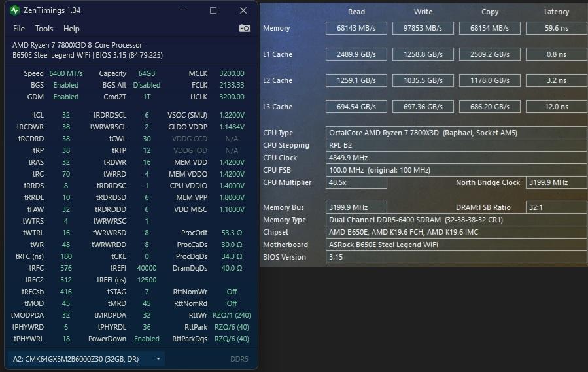Maximize the ZenTimings window
Viewport: 588px width, 372px height.
click(x=213, y=10)
